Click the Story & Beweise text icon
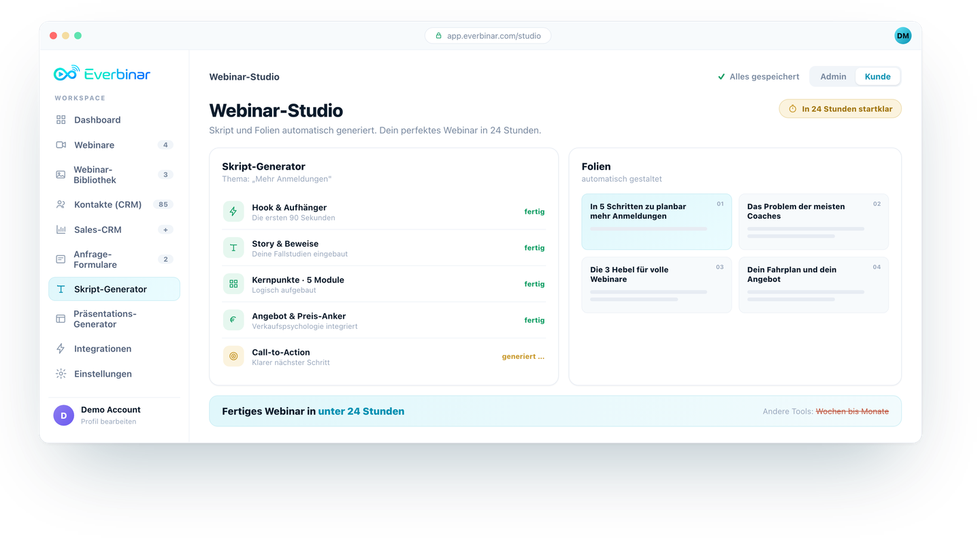Viewport: 980px width, 538px height. (233, 248)
